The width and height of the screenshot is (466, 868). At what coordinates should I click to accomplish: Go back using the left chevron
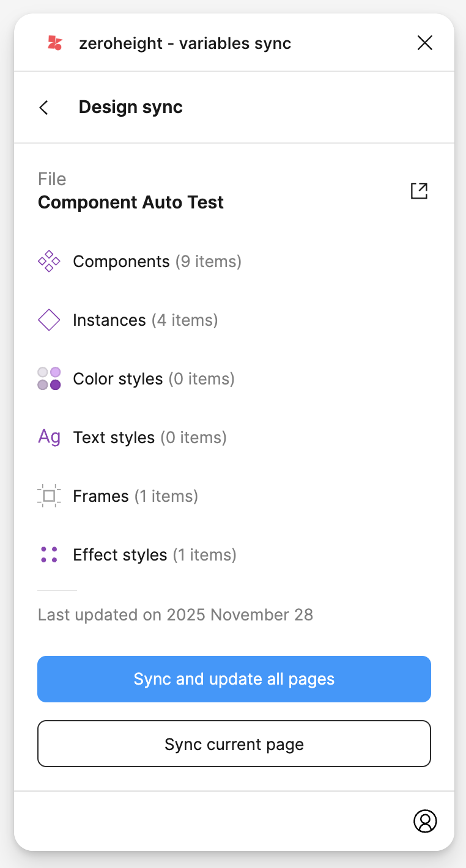pos(44,108)
